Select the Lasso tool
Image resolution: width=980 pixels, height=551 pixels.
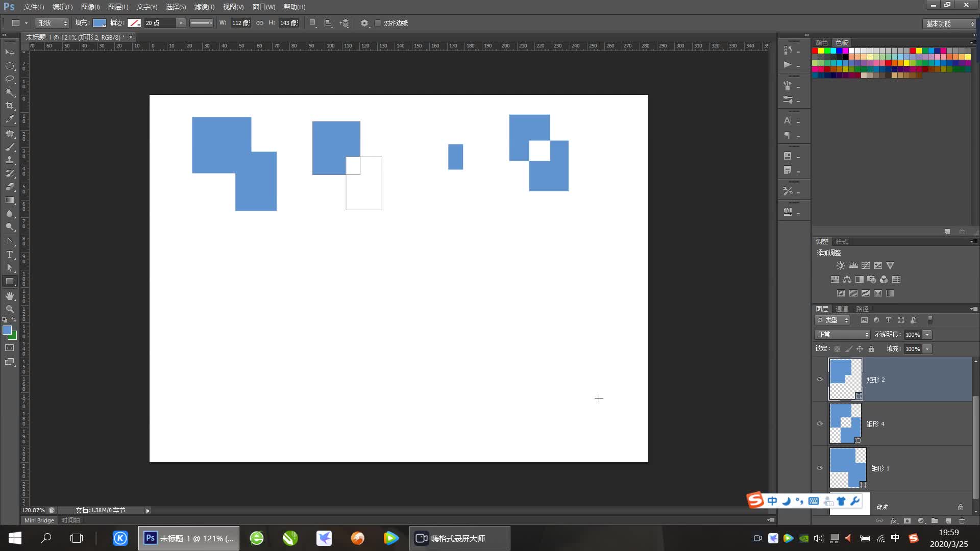[10, 79]
